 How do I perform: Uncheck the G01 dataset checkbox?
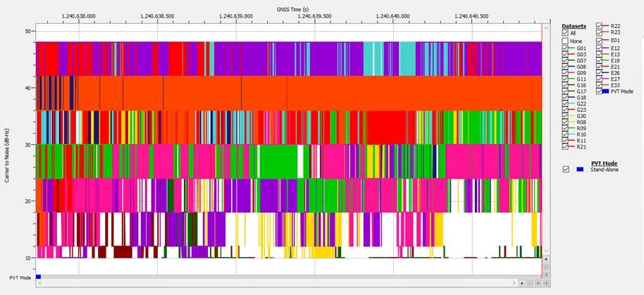point(564,49)
